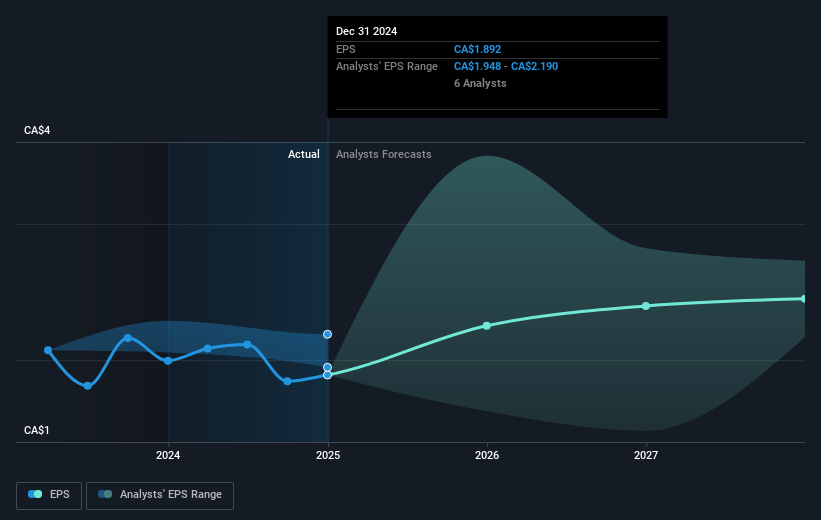Toggle the Analysts' EPS Range legend button
The image size is (821, 520).
[160, 495]
